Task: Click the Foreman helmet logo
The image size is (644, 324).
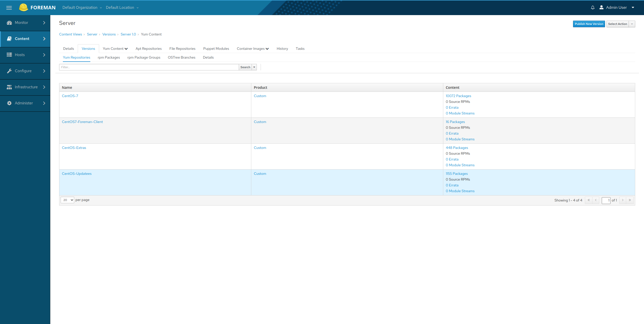Action: [x=23, y=7]
